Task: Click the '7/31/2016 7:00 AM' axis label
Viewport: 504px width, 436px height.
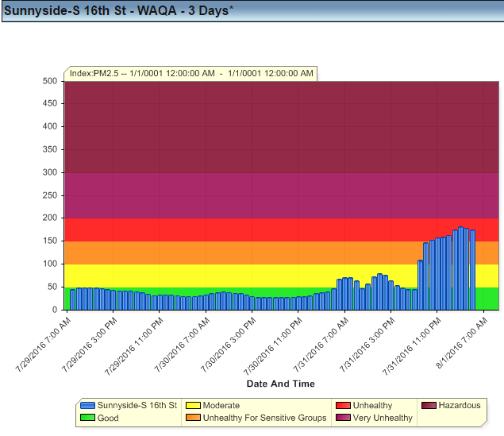Action: [321, 345]
